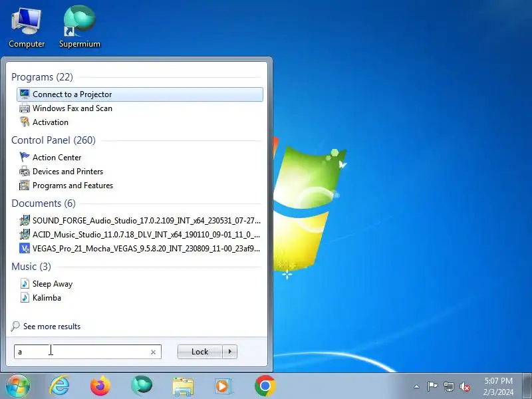Screen dimensions: 532x399
Task: Click See more results link
Action: pos(52,327)
